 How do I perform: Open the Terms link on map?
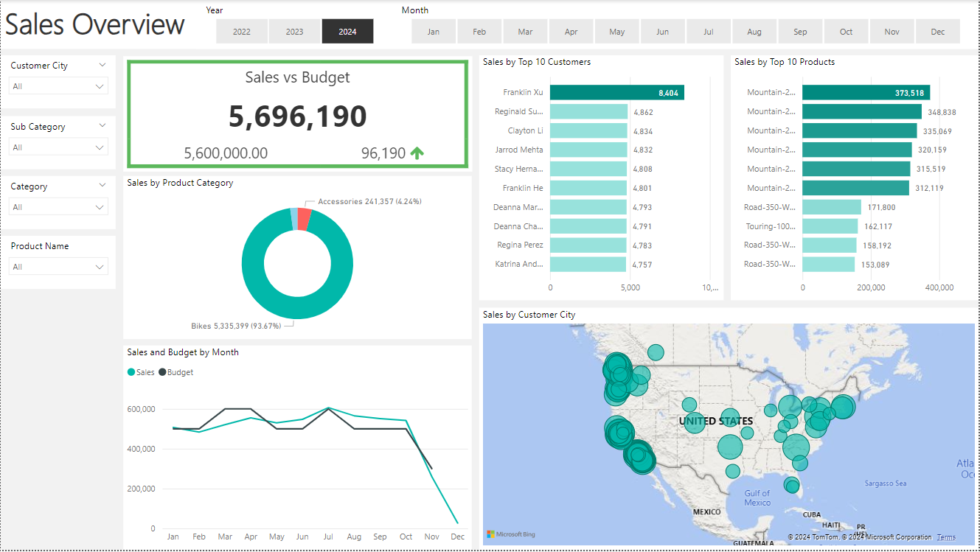click(x=946, y=537)
